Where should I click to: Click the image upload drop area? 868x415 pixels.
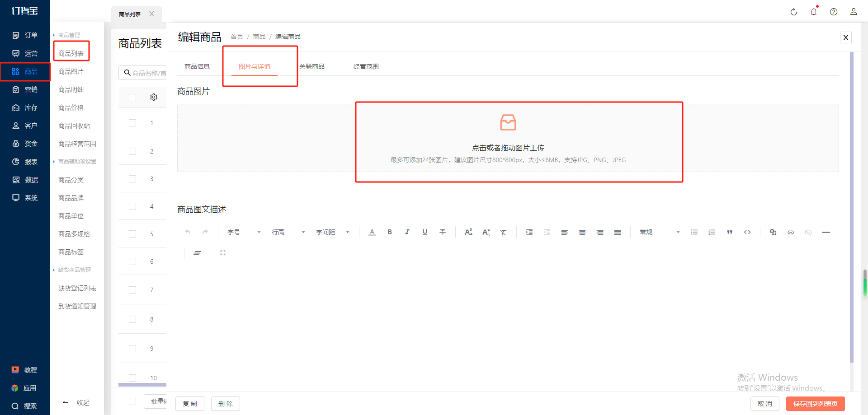pyautogui.click(x=508, y=138)
